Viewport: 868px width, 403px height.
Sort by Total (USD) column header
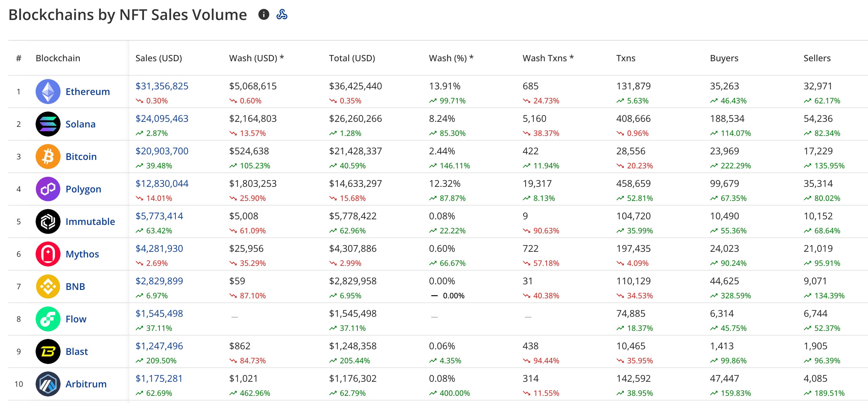[352, 58]
